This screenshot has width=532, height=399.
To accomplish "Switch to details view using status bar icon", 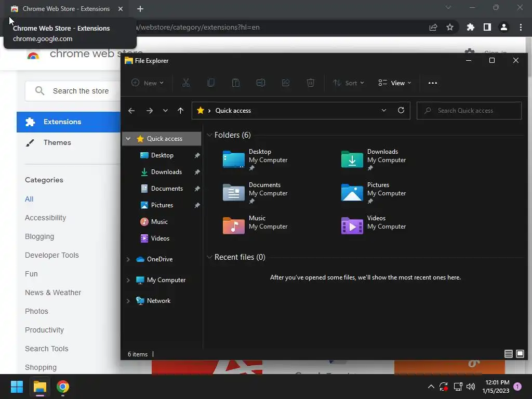I will (x=508, y=354).
